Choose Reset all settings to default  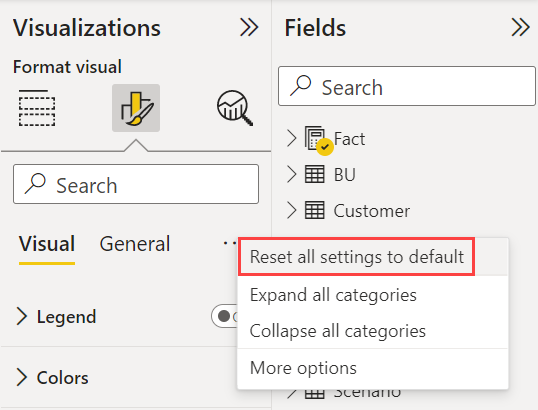[x=357, y=257]
